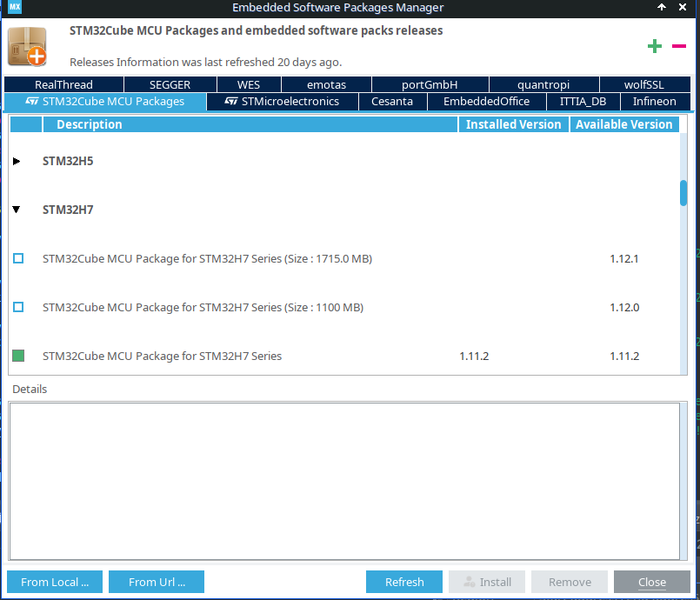Switch to the STMicroelectronics tab
The height and width of the screenshot is (600, 700).
282,102
